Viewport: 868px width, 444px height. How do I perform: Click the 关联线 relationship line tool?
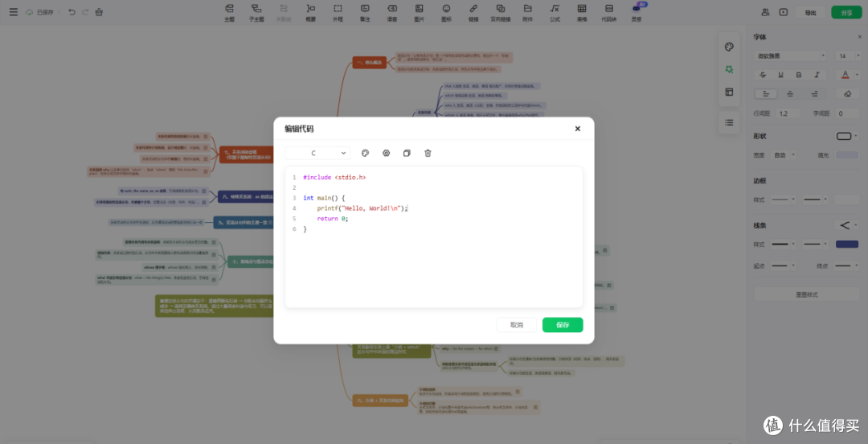(x=284, y=12)
